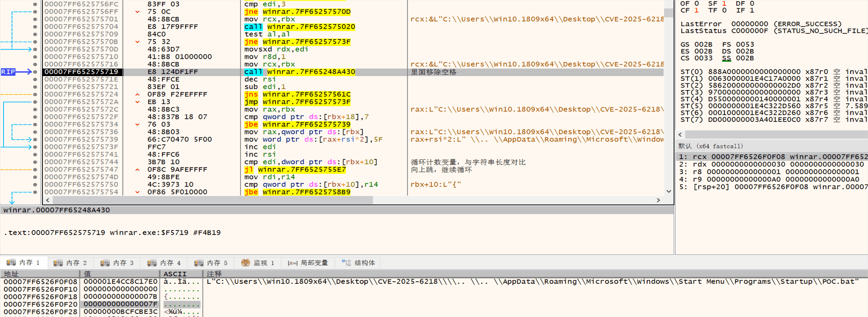Toggle breakpoint dot beside address 00007FF65257570D
The width and height of the screenshot is (868, 317).
pos(35,49)
